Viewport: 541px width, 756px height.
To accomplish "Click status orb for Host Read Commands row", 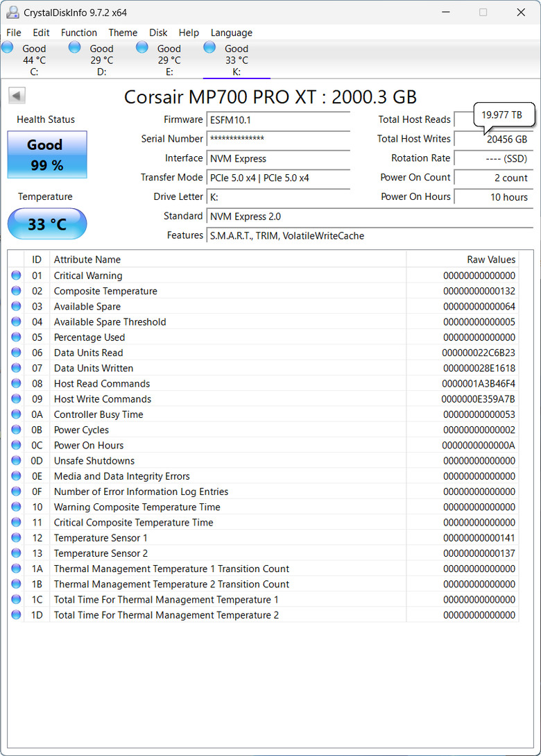I will click(x=17, y=383).
